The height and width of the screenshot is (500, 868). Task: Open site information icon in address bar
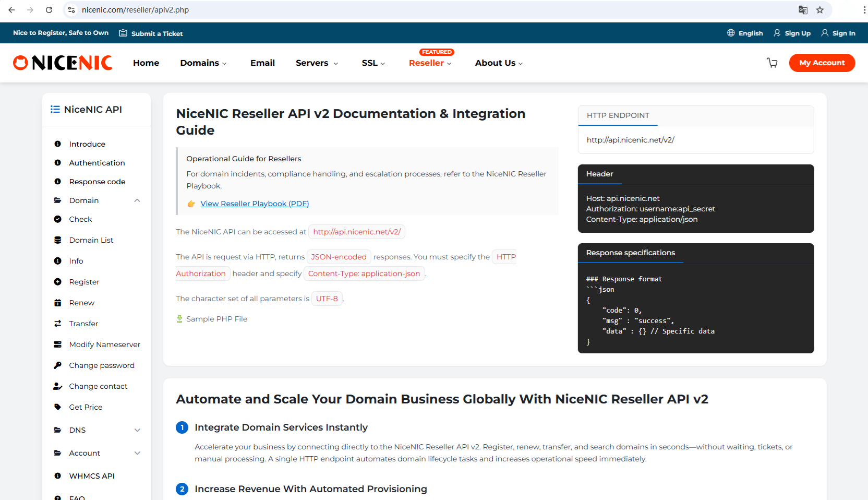[x=71, y=10]
